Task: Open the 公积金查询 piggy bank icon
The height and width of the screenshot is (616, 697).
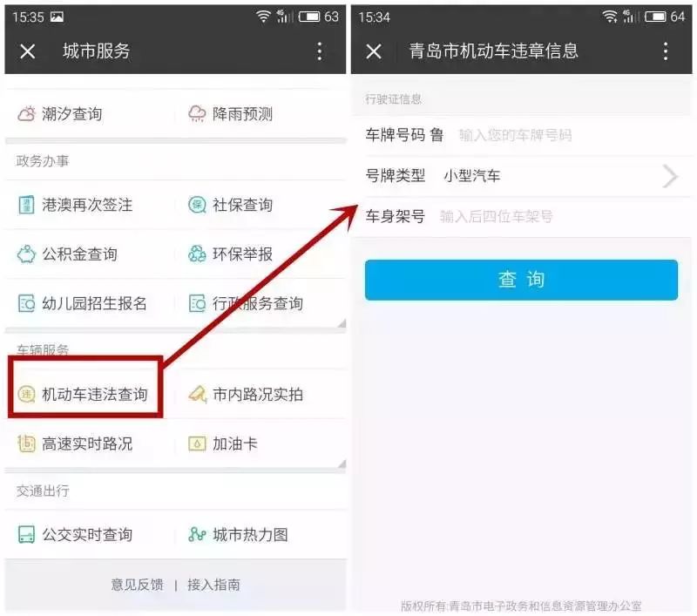Action: (x=26, y=254)
